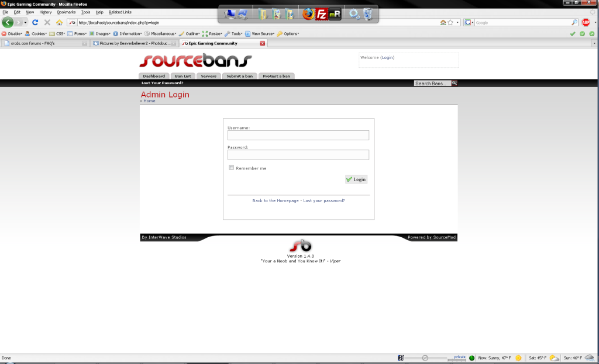Click the small SourceBans sb logo in footer
Image resolution: width=599 pixels, height=364 pixels.
(301, 245)
